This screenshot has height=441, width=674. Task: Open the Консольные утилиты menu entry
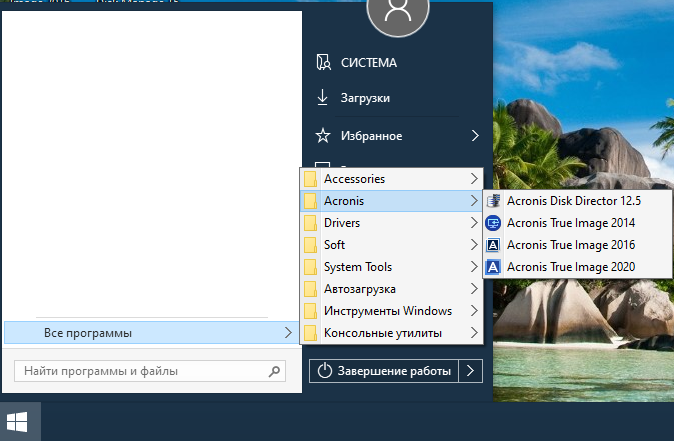click(x=392, y=333)
